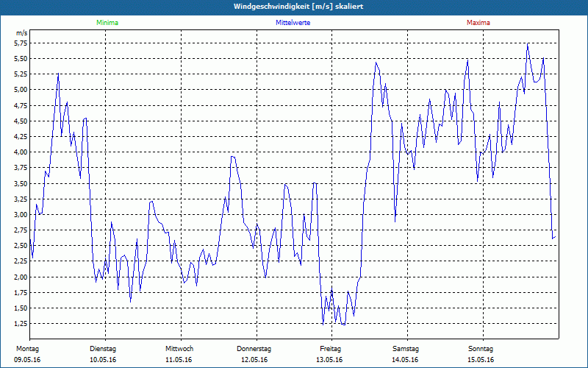
Task: Click the 1,25 y-axis value
Action: [x=21, y=324]
